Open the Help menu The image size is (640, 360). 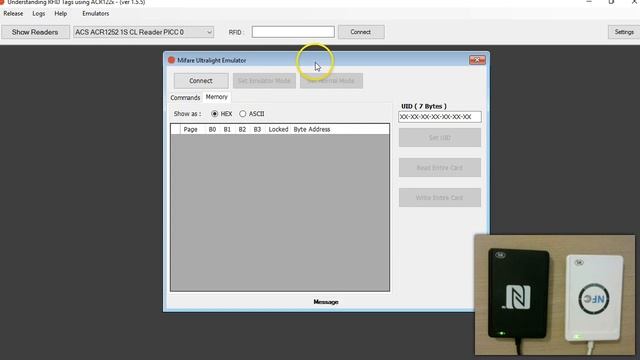click(x=61, y=13)
